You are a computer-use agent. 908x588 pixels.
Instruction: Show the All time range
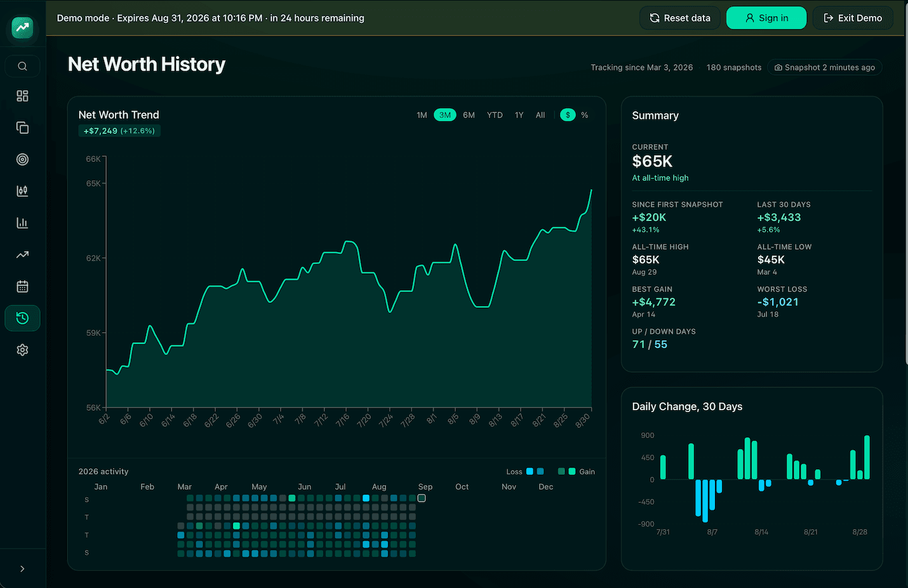[x=540, y=115]
